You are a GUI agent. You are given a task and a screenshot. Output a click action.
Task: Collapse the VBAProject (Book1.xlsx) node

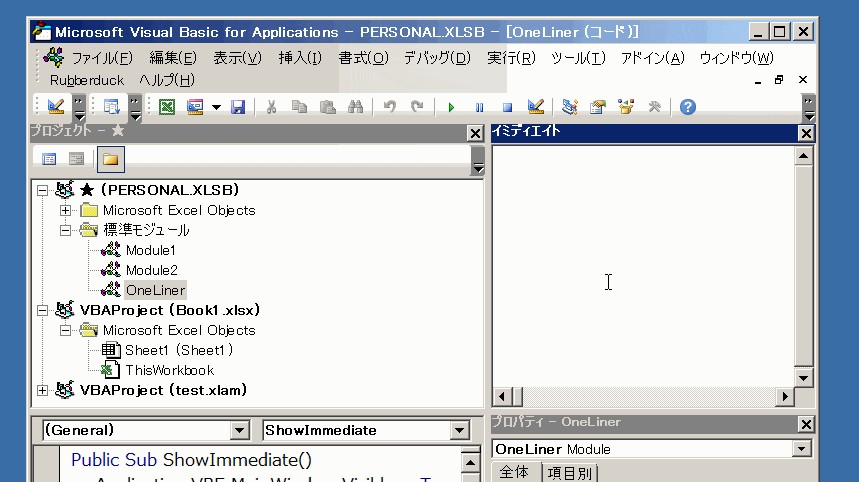tap(42, 311)
